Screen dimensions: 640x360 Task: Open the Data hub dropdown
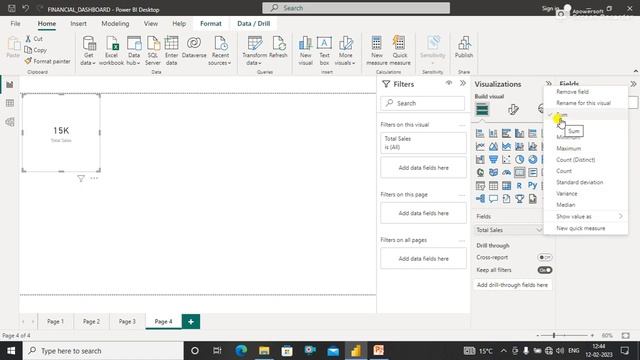133,51
